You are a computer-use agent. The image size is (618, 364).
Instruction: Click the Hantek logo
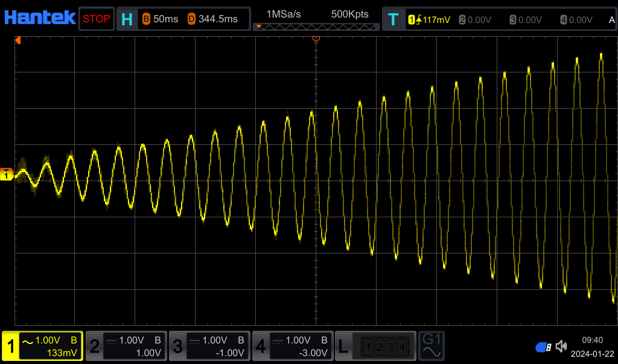pos(40,18)
